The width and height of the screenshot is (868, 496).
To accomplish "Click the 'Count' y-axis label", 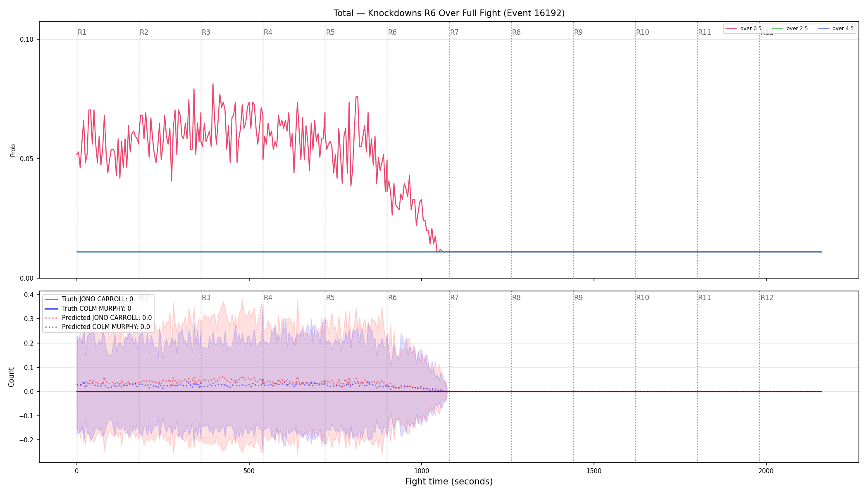I will point(11,377).
